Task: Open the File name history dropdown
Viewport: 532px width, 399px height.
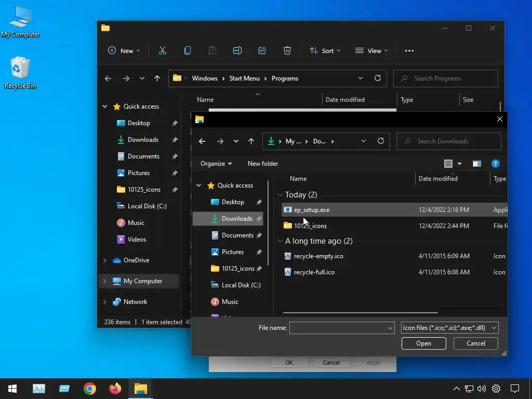Action: [390, 328]
